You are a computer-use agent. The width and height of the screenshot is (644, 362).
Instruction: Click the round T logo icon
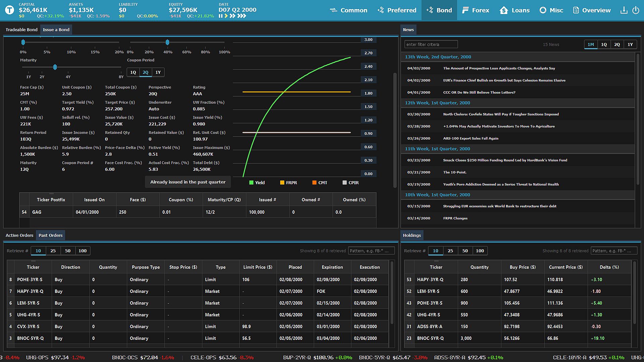9,10
